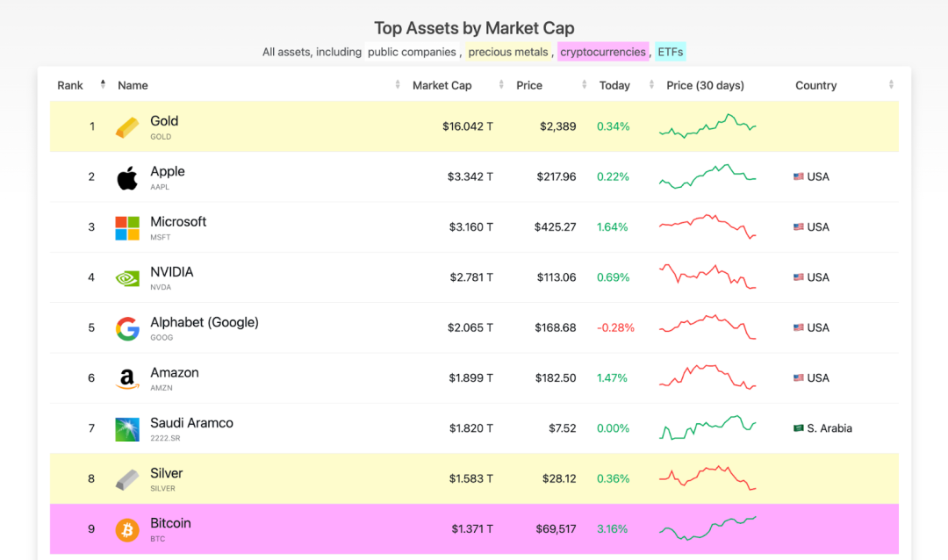The image size is (948, 560).
Task: Click the Saudi Aramco logo icon
Action: click(127, 429)
